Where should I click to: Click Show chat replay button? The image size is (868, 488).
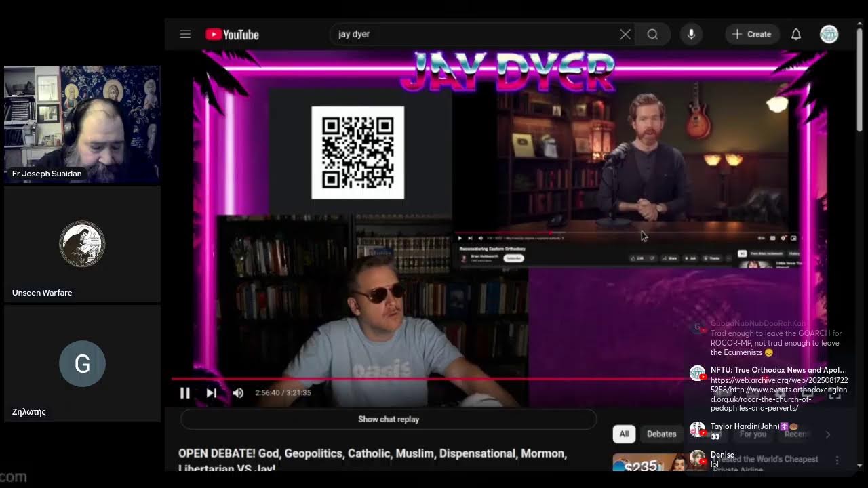coord(389,419)
